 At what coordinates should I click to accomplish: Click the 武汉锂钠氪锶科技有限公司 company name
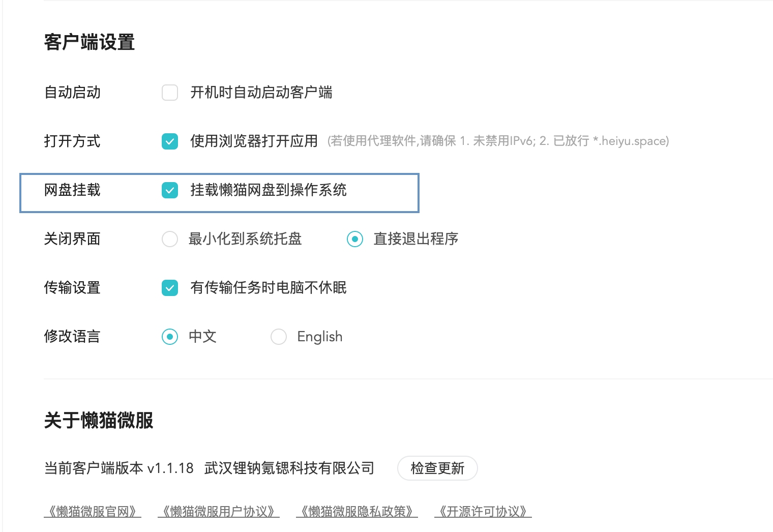(289, 468)
